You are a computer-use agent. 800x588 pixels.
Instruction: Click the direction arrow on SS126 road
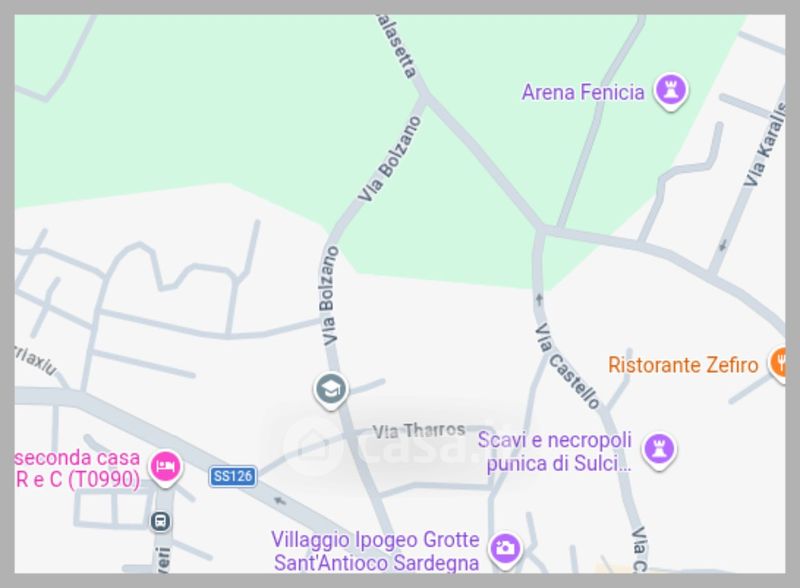click(x=280, y=501)
